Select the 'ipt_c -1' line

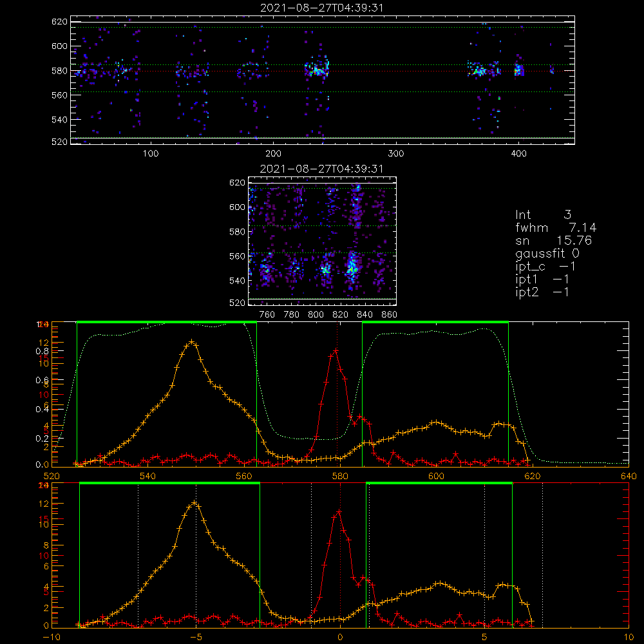545,267
